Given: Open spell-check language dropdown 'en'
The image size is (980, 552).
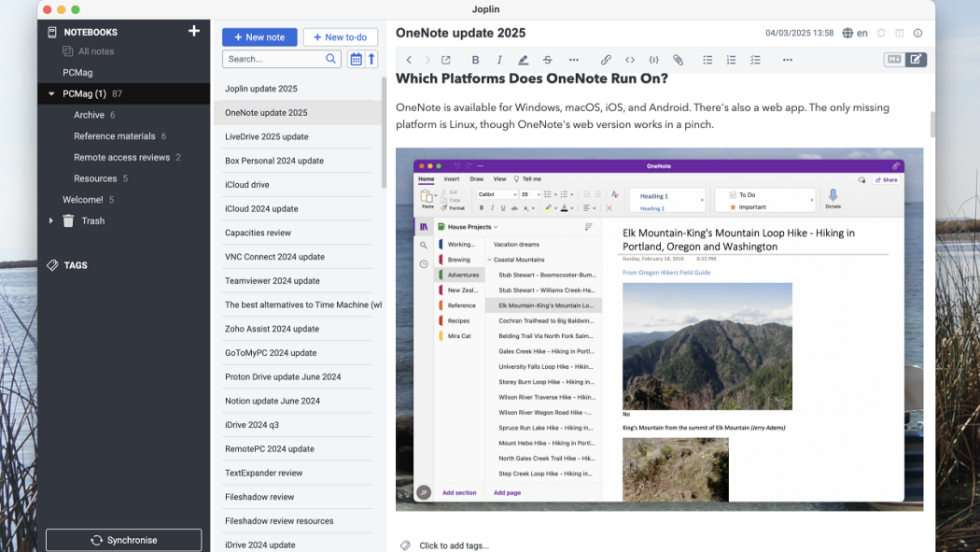Looking at the screenshot, I should (855, 33).
